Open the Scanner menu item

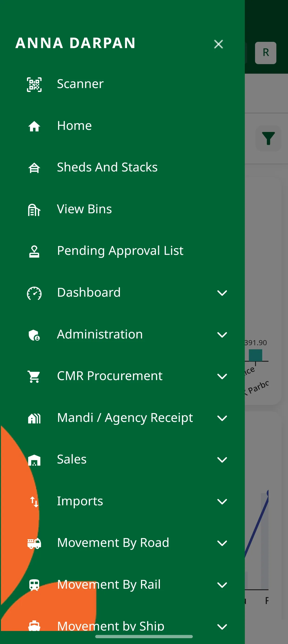point(80,84)
